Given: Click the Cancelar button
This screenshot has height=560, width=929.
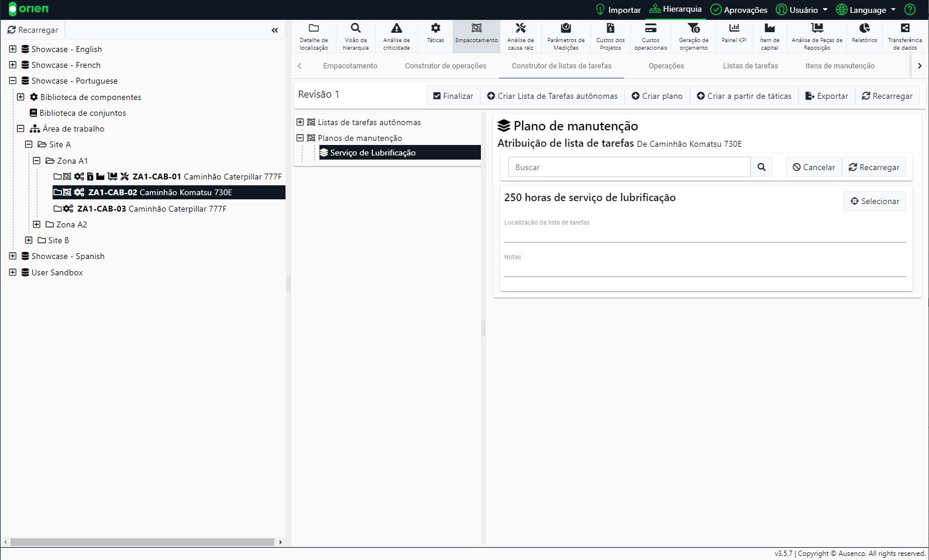Looking at the screenshot, I should coord(814,167).
